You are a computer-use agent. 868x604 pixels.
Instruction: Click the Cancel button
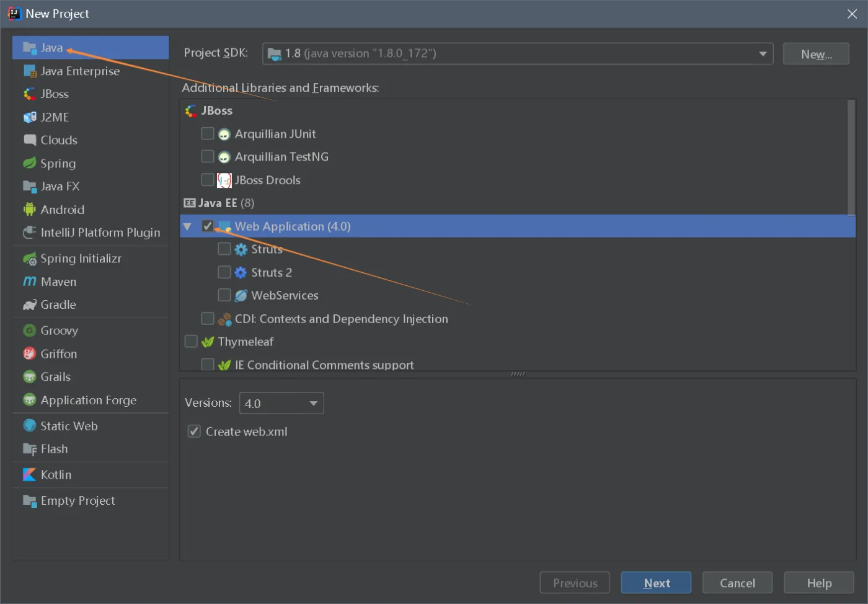[737, 583]
